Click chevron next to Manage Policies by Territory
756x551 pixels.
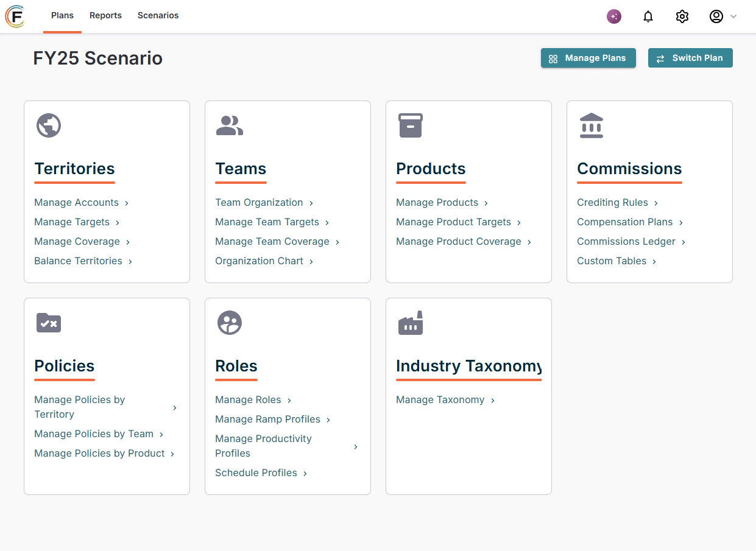[x=175, y=407]
